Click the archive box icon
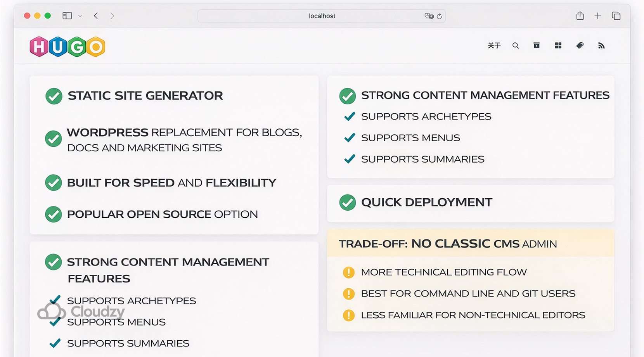 coord(537,45)
